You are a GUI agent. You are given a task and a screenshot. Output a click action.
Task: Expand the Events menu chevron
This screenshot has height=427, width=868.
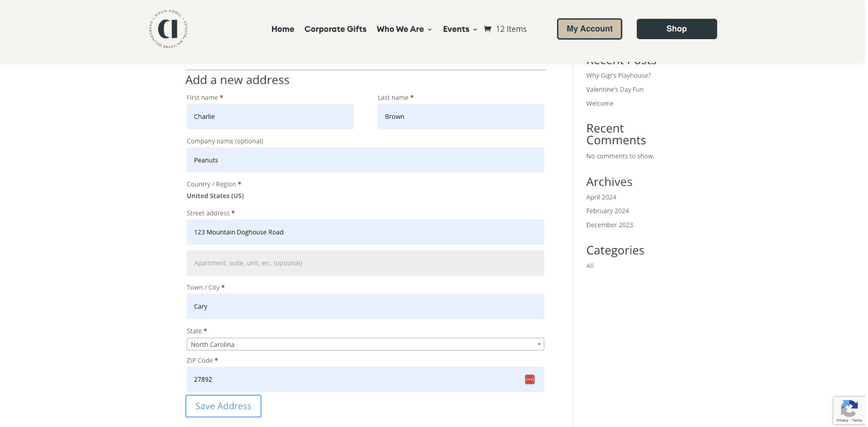(x=475, y=30)
